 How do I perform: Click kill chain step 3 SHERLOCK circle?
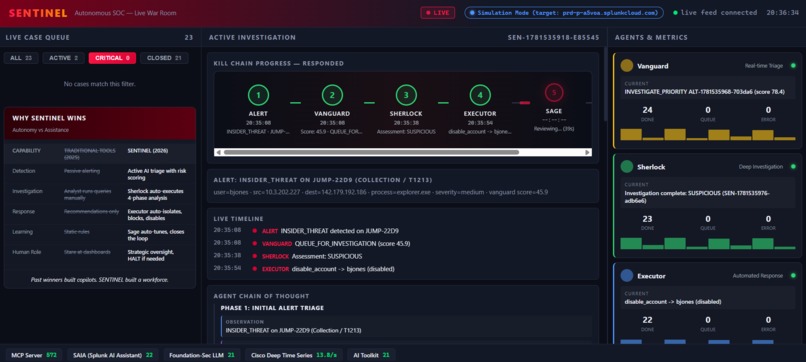(406, 95)
